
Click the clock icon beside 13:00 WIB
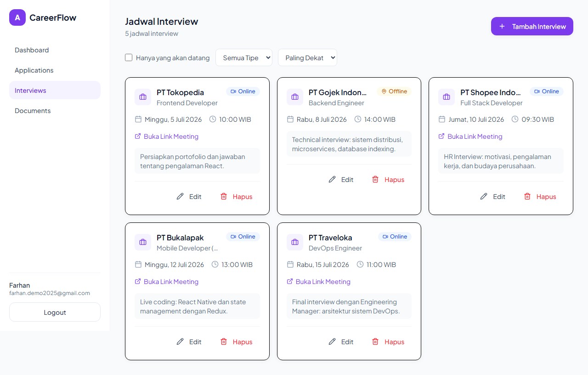coord(215,264)
